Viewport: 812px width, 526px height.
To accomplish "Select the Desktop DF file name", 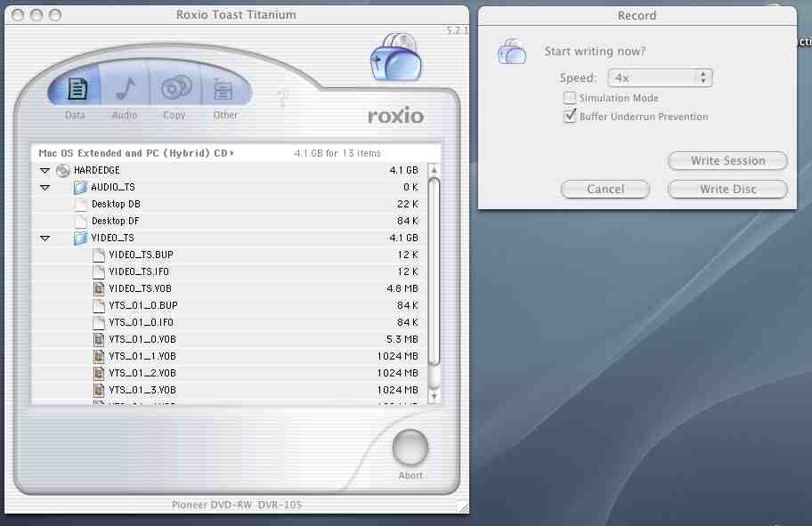I will point(116,221).
